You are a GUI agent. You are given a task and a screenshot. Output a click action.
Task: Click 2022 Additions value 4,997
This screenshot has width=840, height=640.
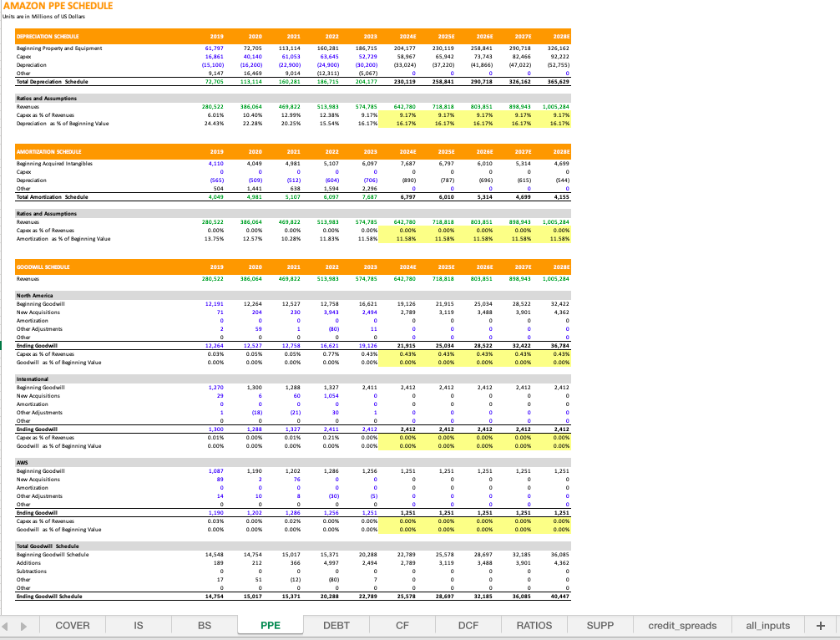[x=331, y=563]
